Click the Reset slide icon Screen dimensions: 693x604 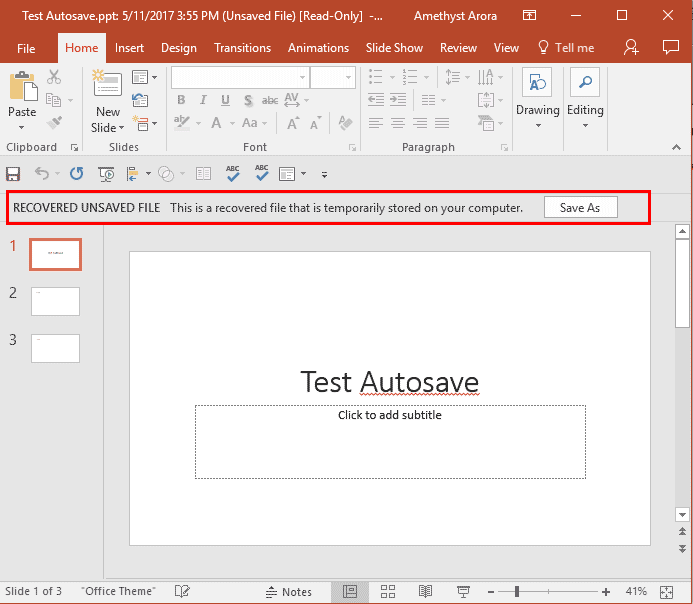click(140, 100)
